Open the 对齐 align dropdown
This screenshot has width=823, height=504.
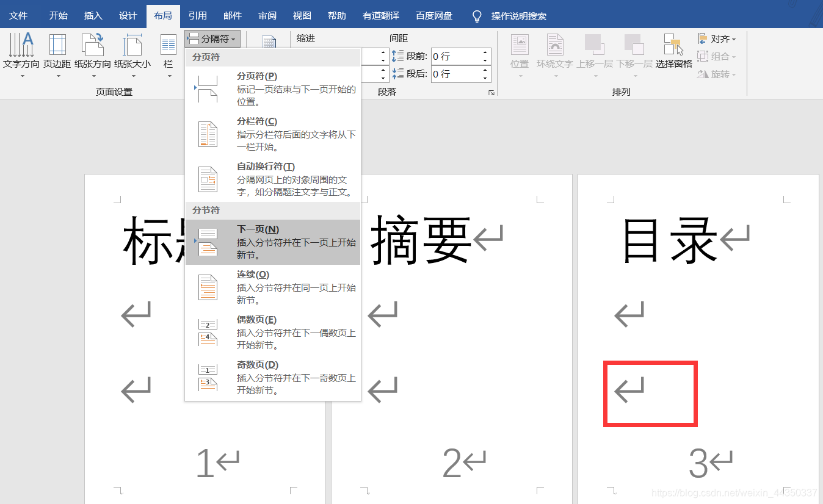pyautogui.click(x=717, y=39)
